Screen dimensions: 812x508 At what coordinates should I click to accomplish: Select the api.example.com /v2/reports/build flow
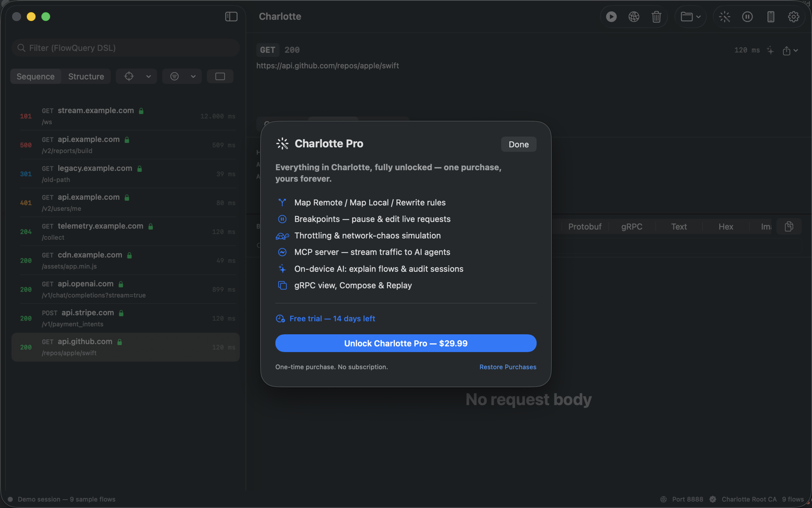pyautogui.click(x=125, y=145)
